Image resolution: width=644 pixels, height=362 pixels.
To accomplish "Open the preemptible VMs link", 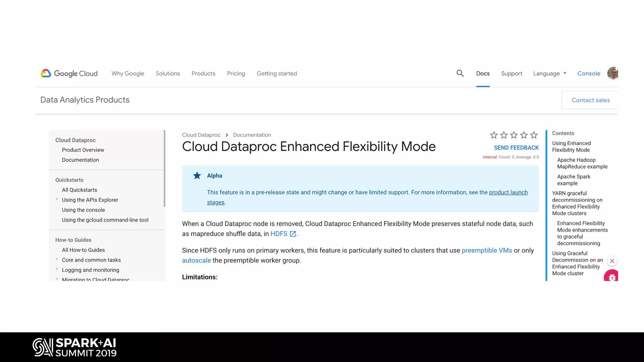I will point(487,250).
